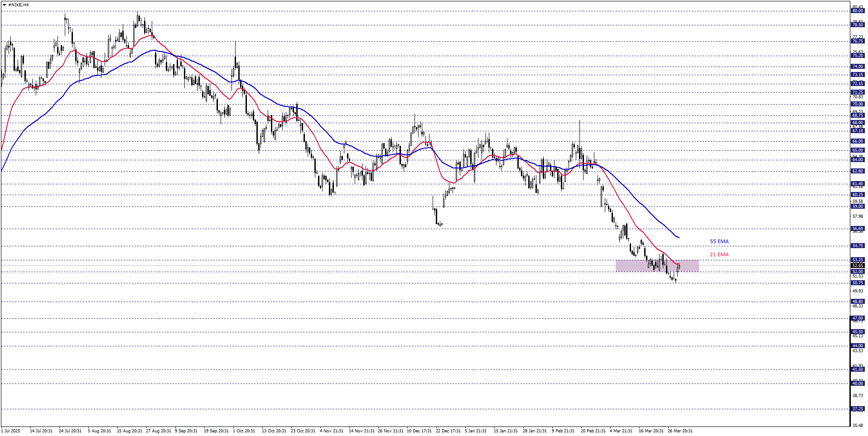
Task: Select the 22 Dec 17:31 time label
Action: (x=448, y=431)
